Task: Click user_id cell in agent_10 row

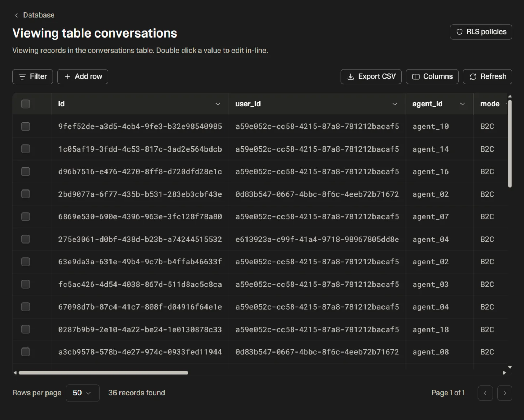Action: (x=317, y=126)
